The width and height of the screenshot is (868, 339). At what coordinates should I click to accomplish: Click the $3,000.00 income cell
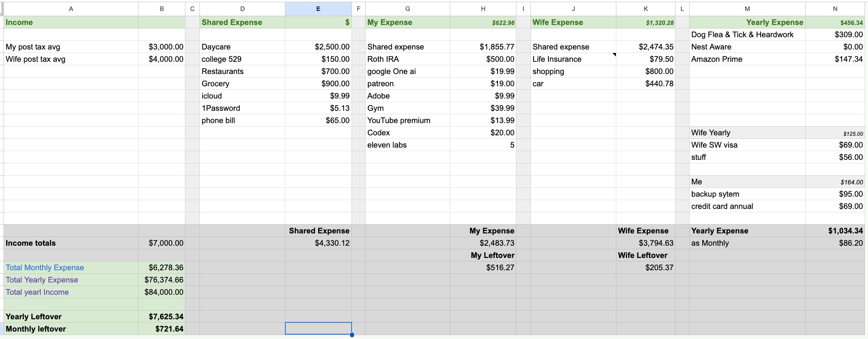162,47
